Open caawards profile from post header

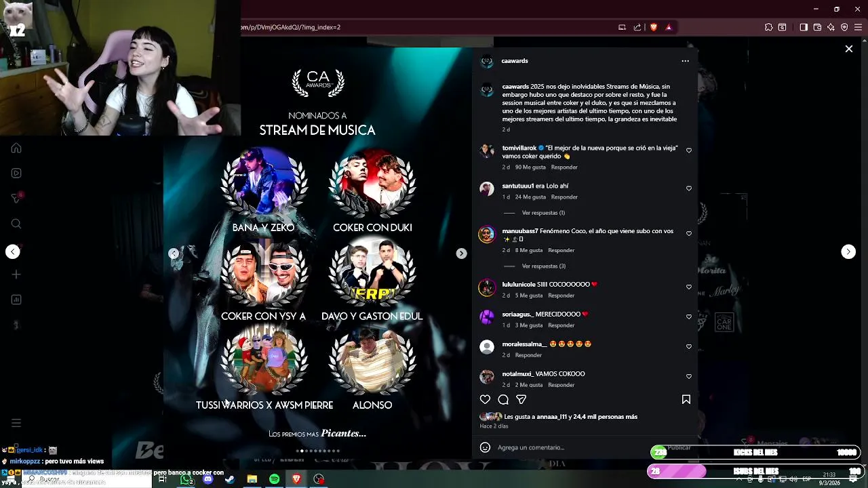[x=515, y=61]
